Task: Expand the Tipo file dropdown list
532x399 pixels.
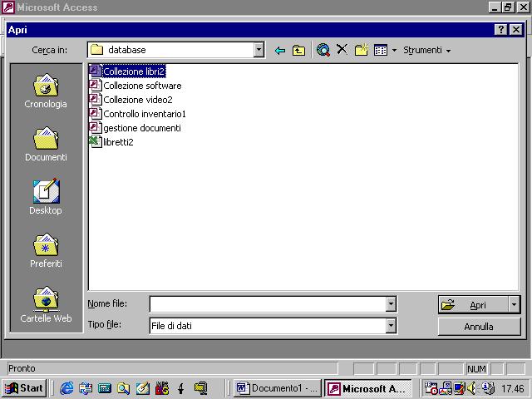Action: 391,326
